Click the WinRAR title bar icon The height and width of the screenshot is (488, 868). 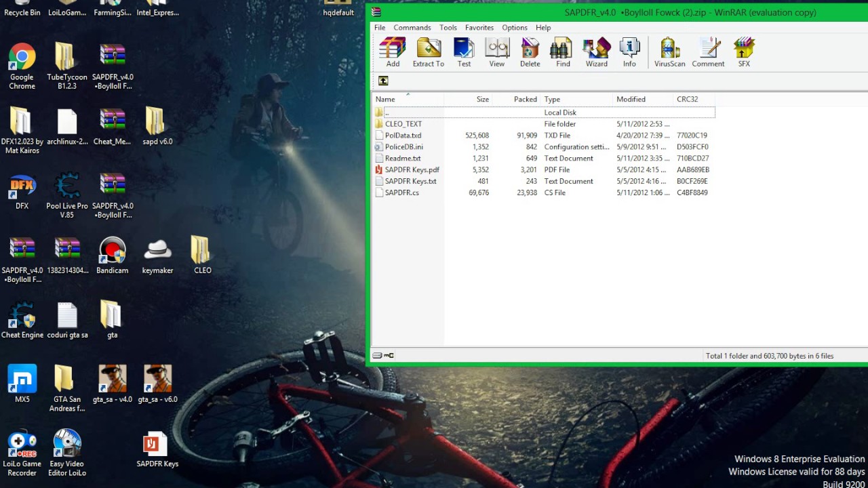376,12
